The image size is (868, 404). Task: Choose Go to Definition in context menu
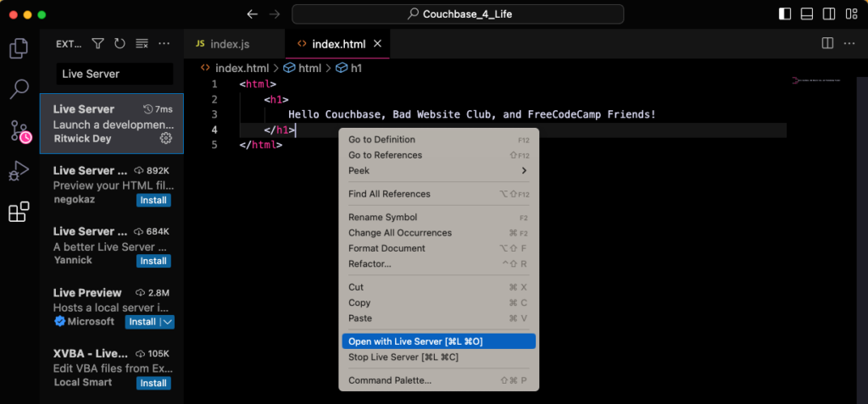tap(438, 140)
